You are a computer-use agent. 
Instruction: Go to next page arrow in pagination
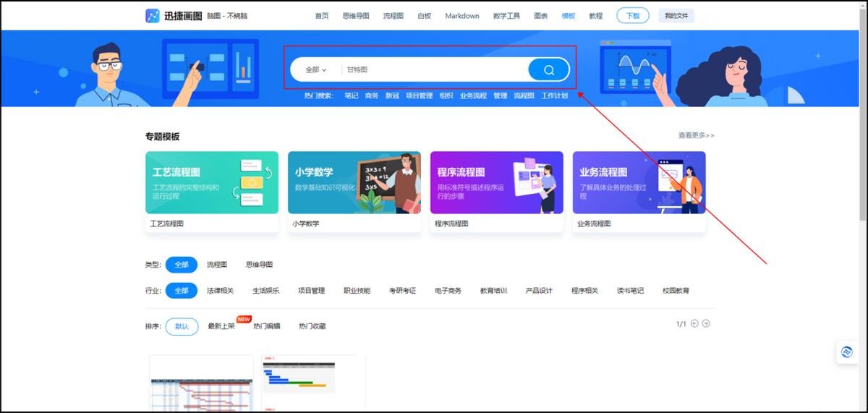tap(706, 323)
